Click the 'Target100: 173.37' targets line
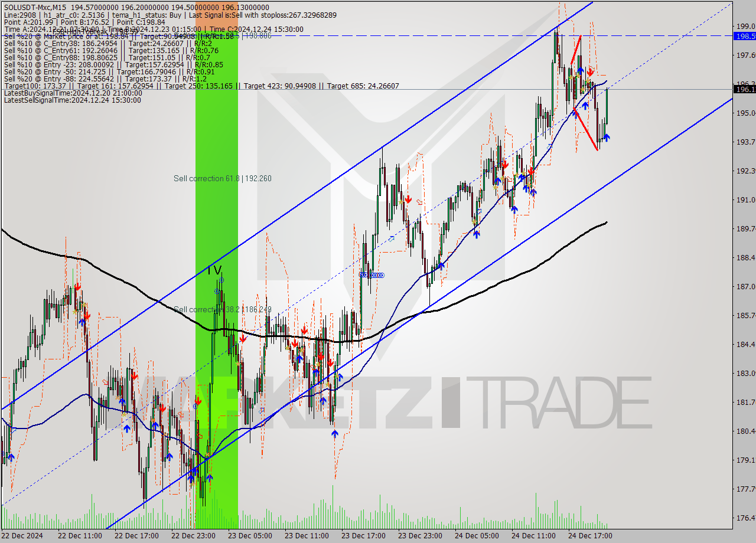The image size is (756, 543). (x=201, y=86)
